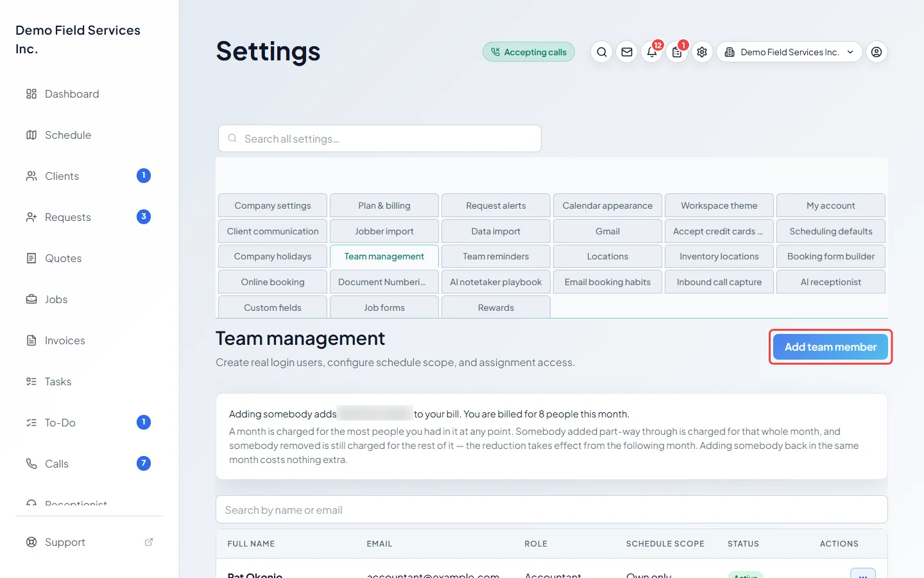The width and height of the screenshot is (924, 578).
Task: Go to Dashboard in the sidebar
Action: pos(89,94)
